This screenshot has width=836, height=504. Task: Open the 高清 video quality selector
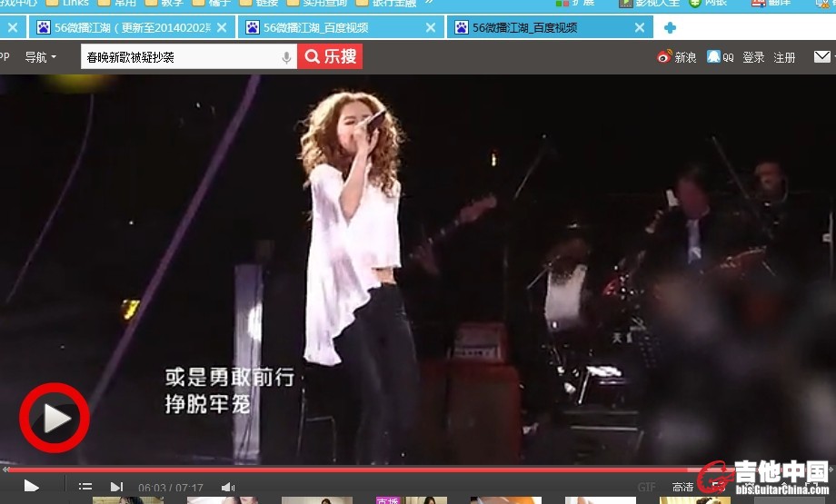(682, 488)
